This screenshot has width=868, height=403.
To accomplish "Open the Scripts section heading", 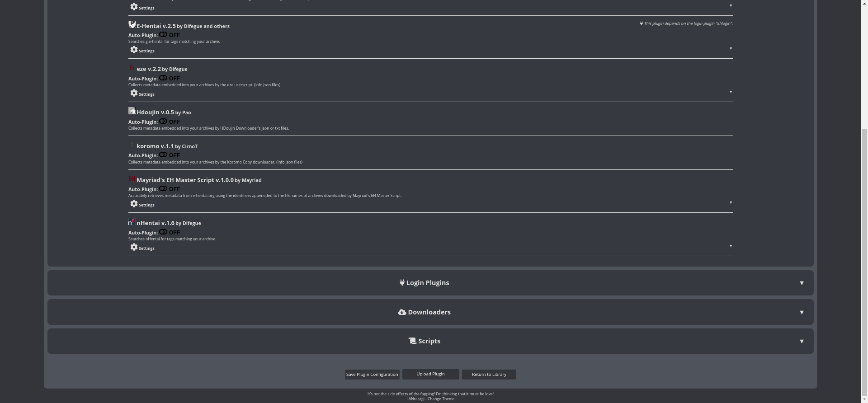I will click(429, 341).
